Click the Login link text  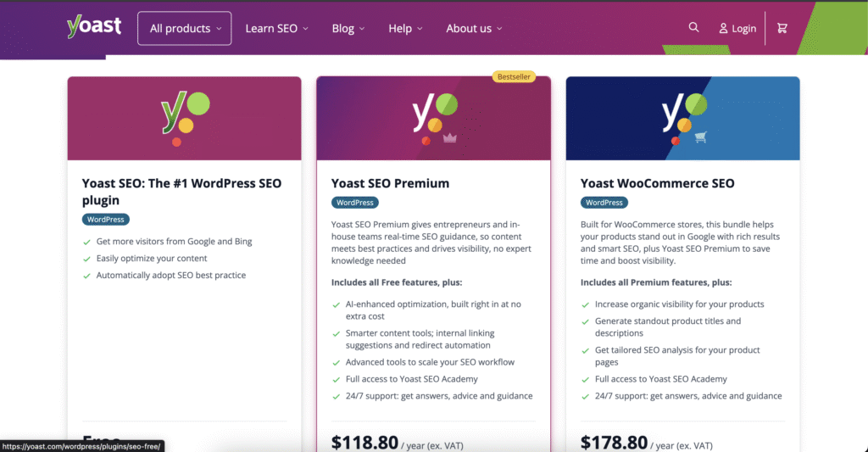[744, 28]
